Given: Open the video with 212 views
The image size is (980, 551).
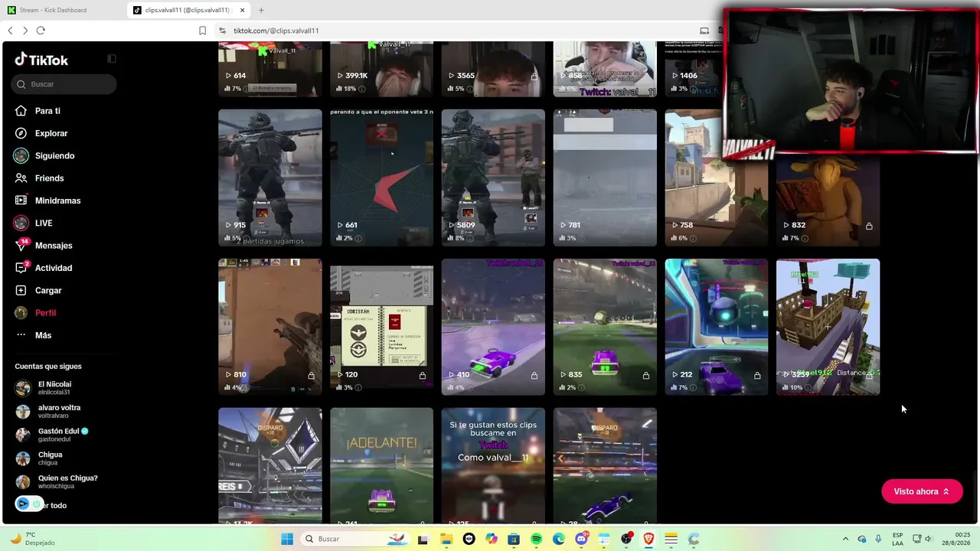Looking at the screenshot, I should click(x=716, y=327).
